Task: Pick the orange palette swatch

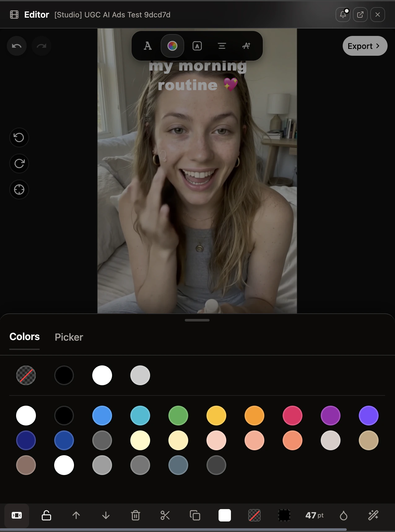Action: (x=254, y=416)
